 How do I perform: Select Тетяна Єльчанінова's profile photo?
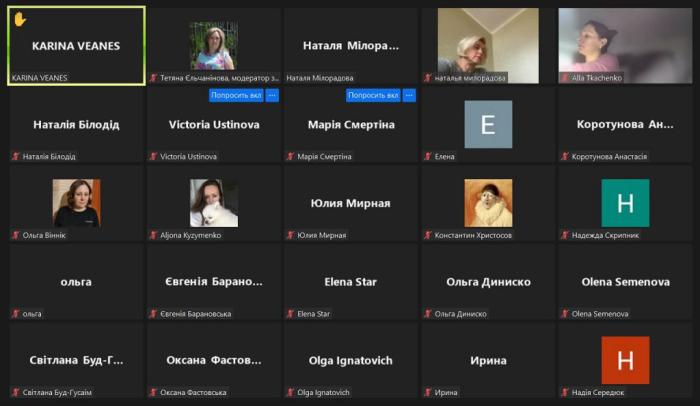click(x=214, y=46)
